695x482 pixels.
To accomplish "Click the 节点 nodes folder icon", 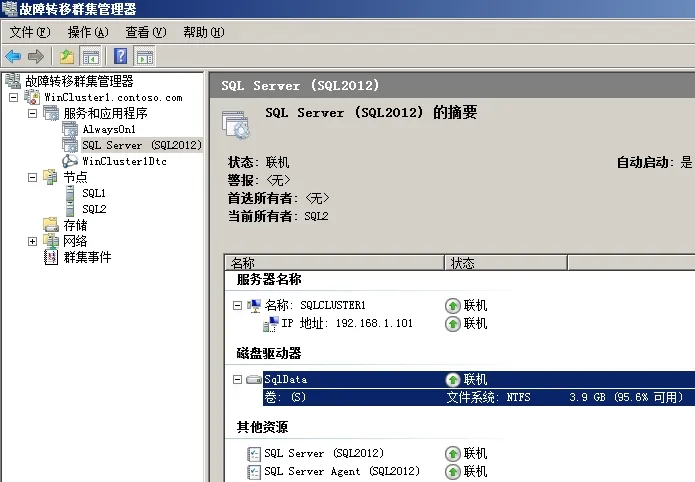I will [x=51, y=177].
